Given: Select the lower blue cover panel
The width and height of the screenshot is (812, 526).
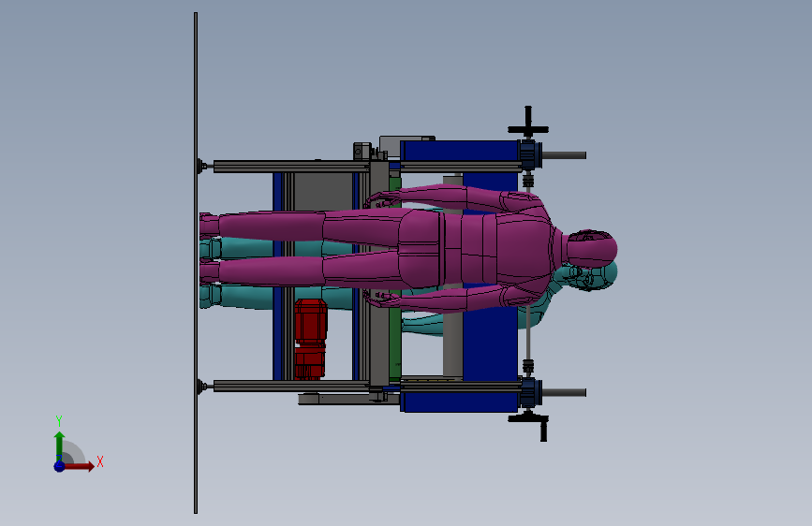Looking at the screenshot, I should click(x=459, y=402).
